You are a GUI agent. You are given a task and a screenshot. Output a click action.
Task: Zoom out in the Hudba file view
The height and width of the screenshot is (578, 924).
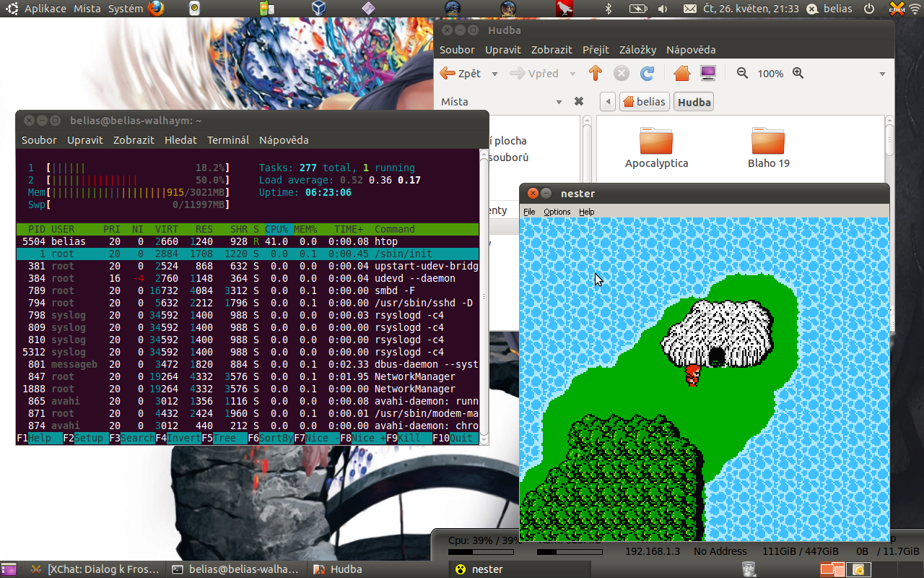point(742,73)
